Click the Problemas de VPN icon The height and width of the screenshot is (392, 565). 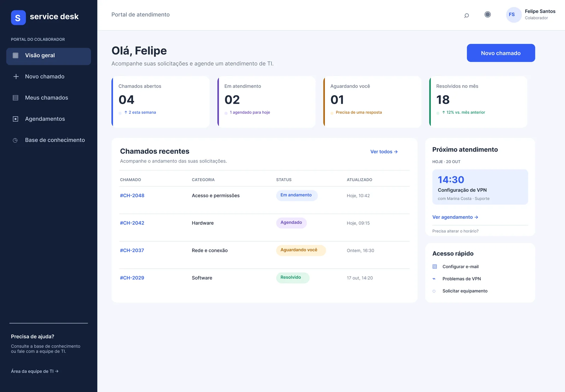(434, 279)
